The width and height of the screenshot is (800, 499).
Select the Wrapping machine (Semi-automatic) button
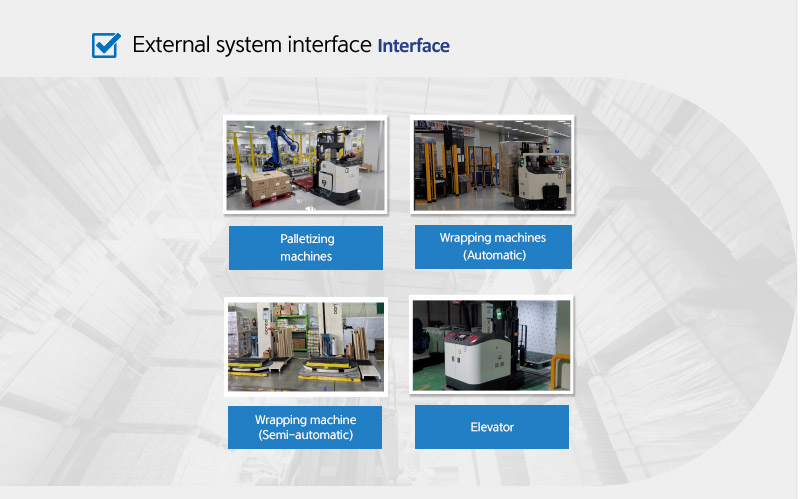click(305, 427)
